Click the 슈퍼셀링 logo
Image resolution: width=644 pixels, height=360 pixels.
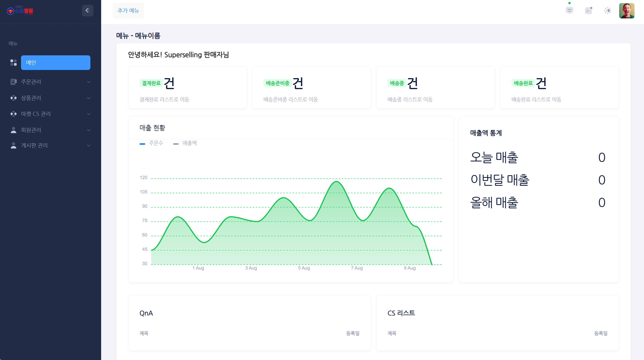tap(20, 11)
